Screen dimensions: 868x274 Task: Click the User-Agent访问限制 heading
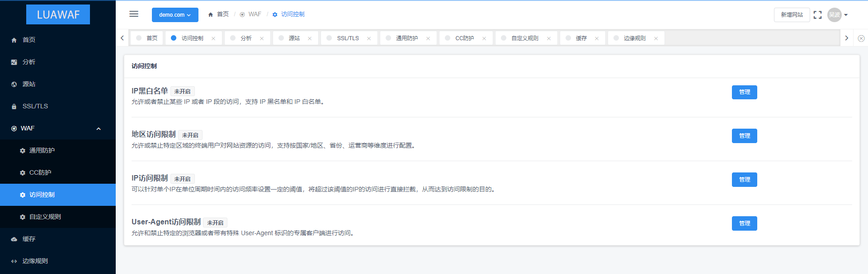(166, 222)
